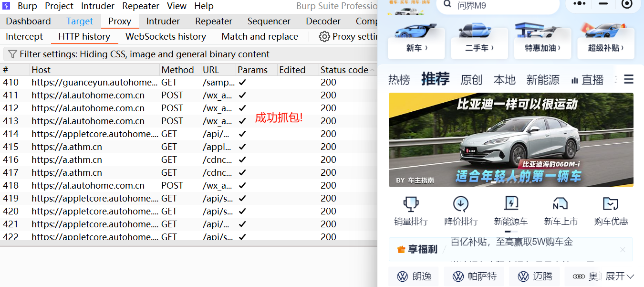This screenshot has width=644, height=287.
Task: Switch to the Intruder tool tab
Action: pos(163,21)
